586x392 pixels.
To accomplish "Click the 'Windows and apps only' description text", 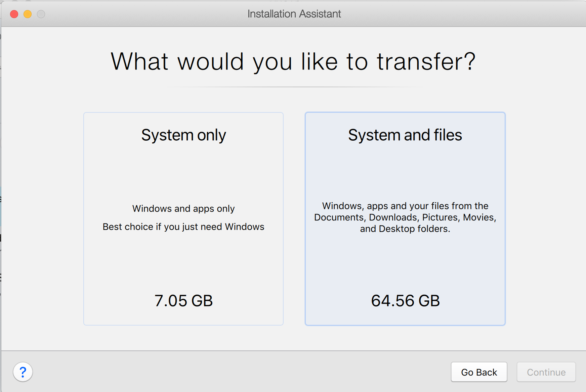I will pyautogui.click(x=183, y=208).
